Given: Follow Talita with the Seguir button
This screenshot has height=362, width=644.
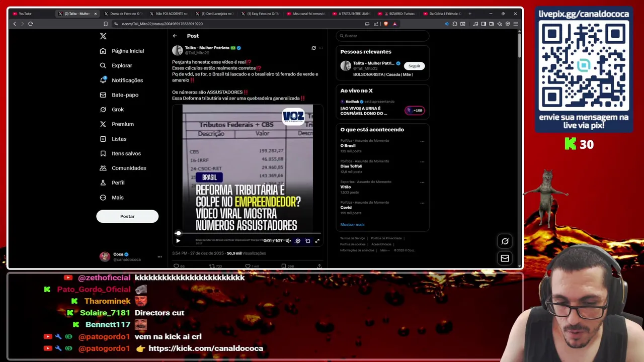Looking at the screenshot, I should pyautogui.click(x=414, y=66).
